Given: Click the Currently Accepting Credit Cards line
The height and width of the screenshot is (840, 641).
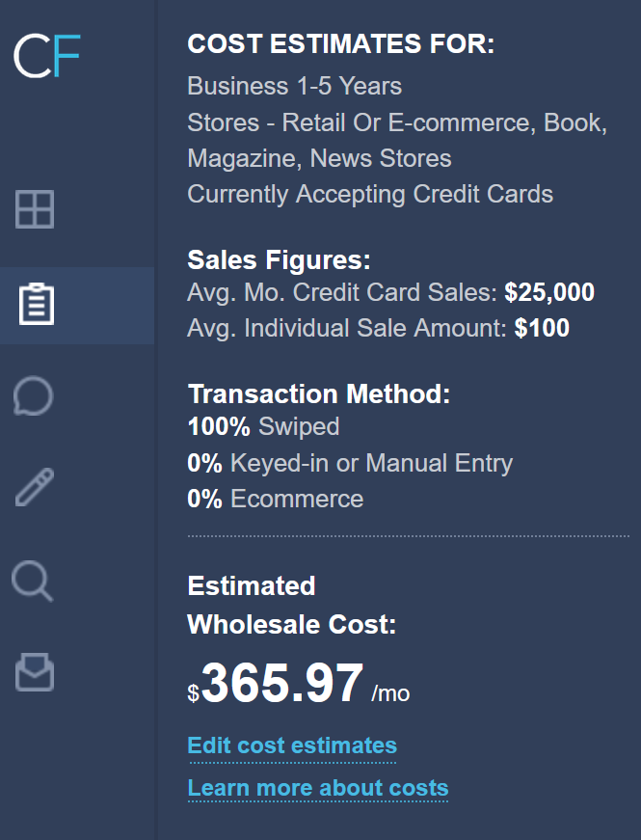Looking at the screenshot, I should 370,194.
